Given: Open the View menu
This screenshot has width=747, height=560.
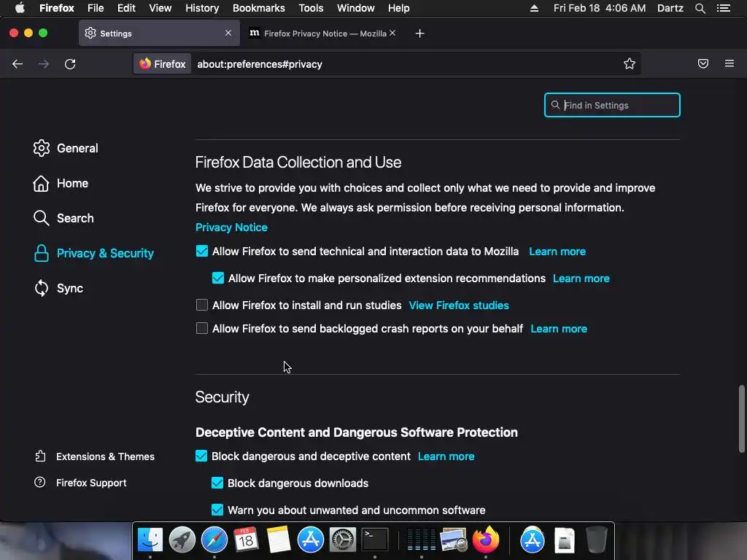Looking at the screenshot, I should coord(160,8).
